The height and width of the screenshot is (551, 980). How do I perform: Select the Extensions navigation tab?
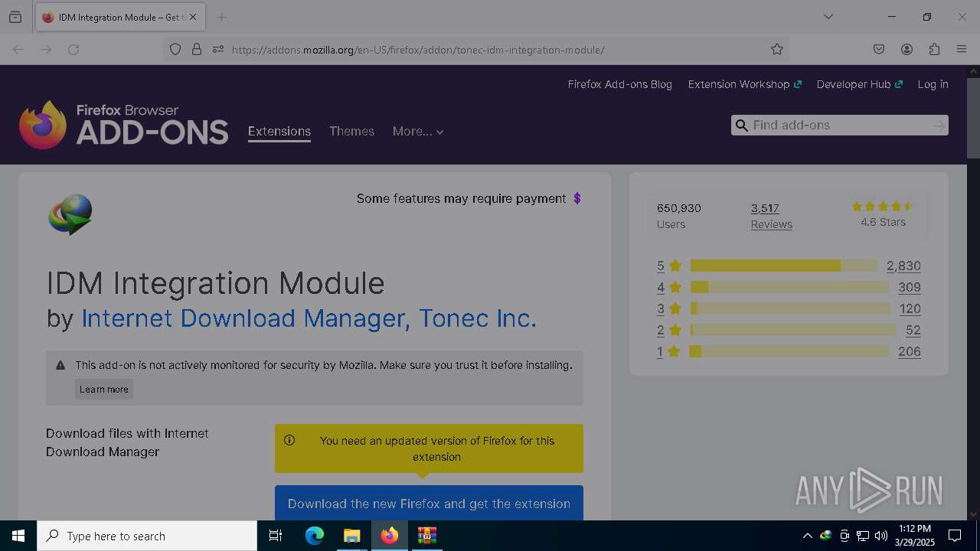click(279, 132)
